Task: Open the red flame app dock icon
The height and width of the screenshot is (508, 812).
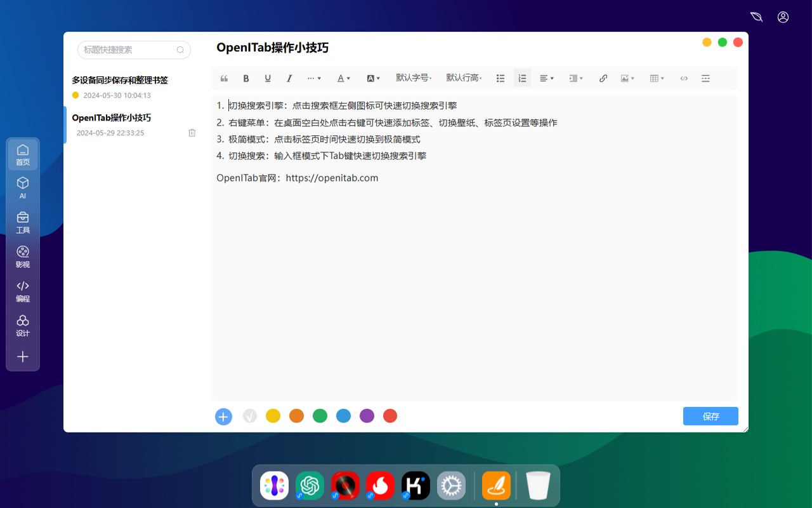Action: pyautogui.click(x=380, y=486)
